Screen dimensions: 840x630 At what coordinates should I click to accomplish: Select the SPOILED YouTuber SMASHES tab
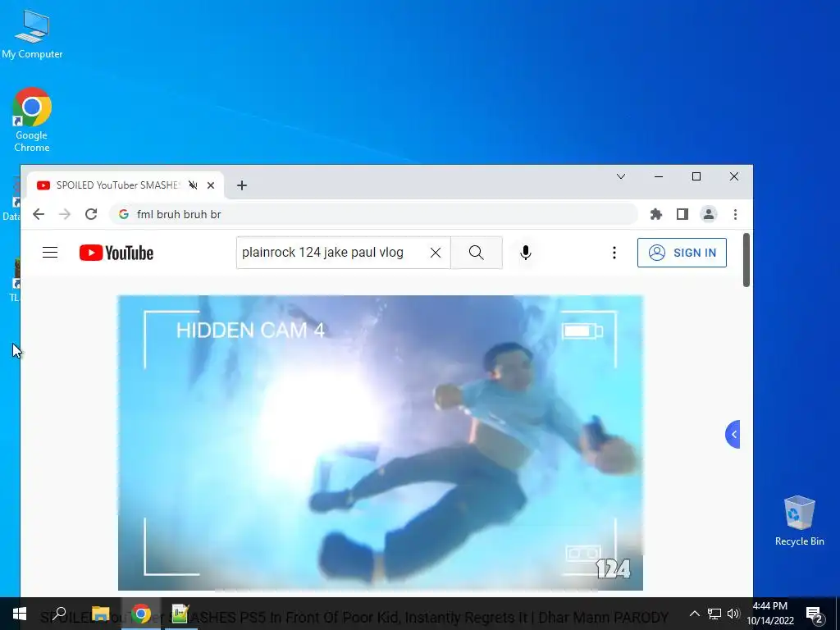[116, 185]
